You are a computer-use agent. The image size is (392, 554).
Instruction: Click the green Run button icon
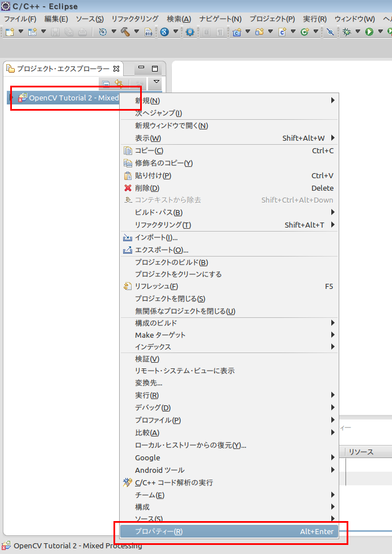(x=369, y=32)
